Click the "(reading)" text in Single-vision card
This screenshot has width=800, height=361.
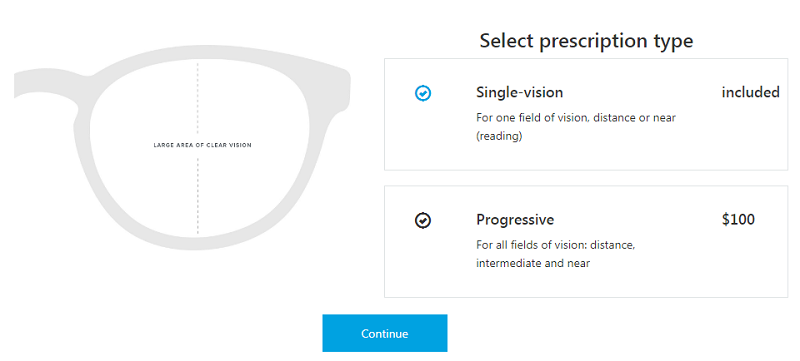click(x=499, y=137)
